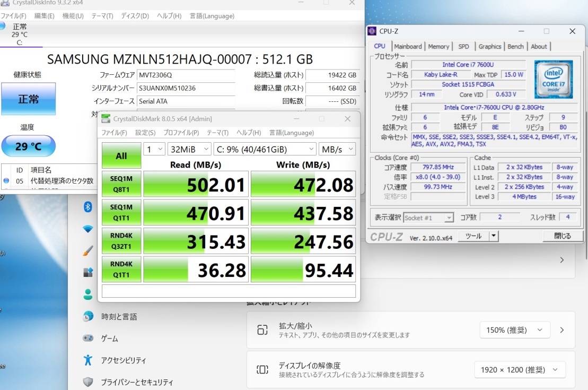Click the serial number field S3UANX0M510236
Viewport: 588px width, 390px height.
pyautogui.click(x=186, y=88)
